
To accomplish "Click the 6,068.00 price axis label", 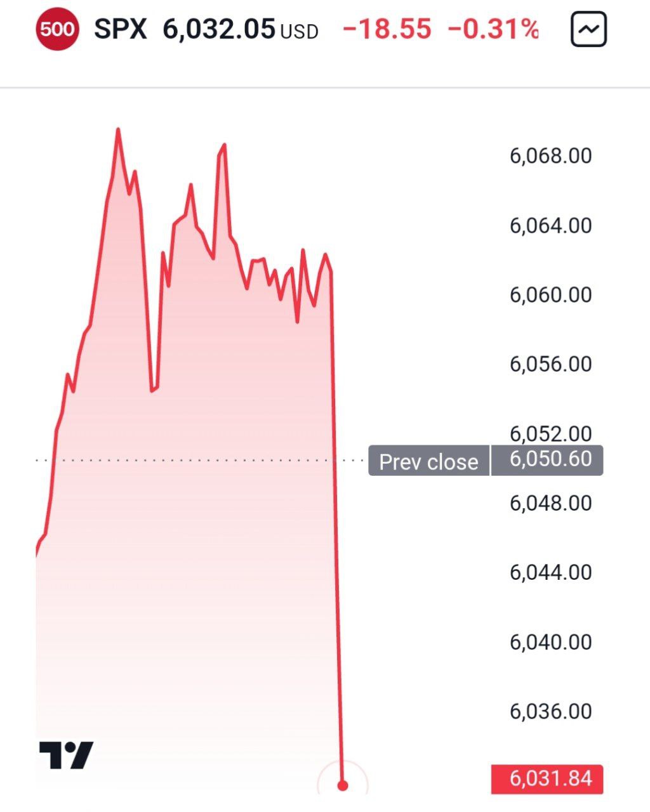I will [x=550, y=155].
